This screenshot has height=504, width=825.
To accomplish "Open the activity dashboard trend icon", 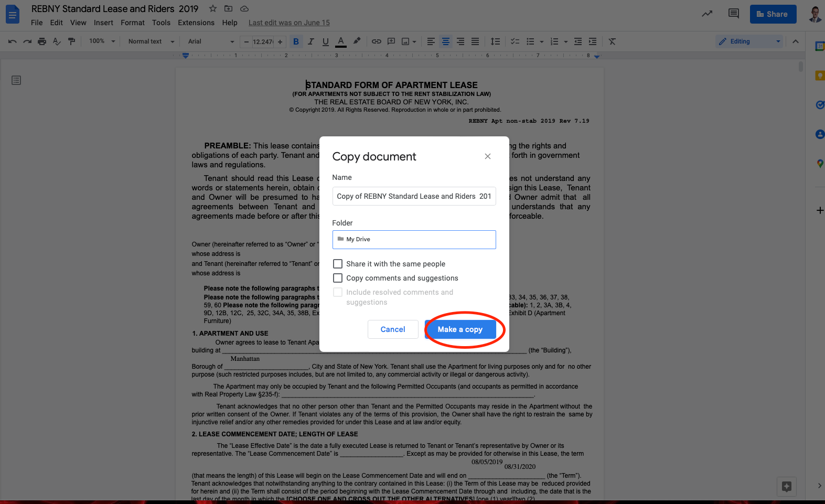I will coord(707,14).
